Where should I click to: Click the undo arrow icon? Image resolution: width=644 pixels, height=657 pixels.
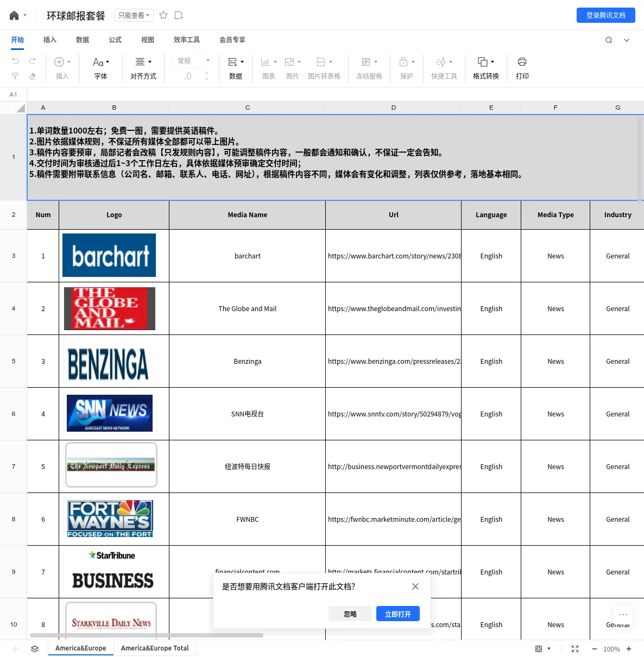pos(15,61)
